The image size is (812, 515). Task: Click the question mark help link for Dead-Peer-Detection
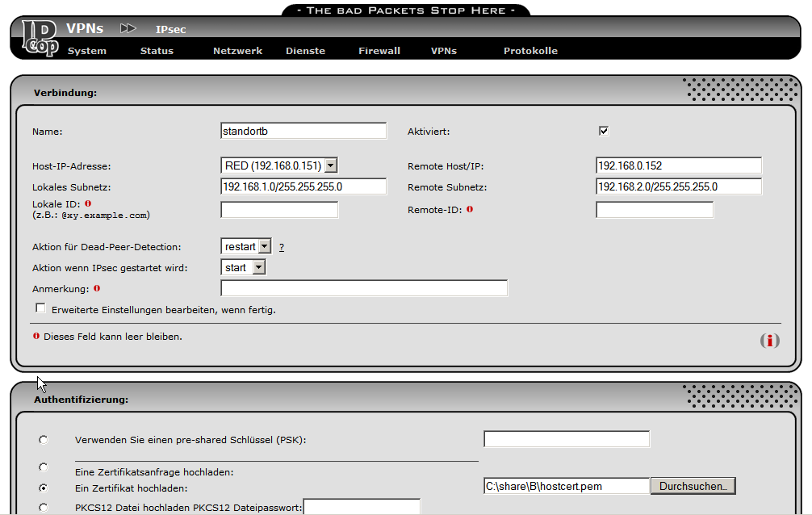click(282, 247)
